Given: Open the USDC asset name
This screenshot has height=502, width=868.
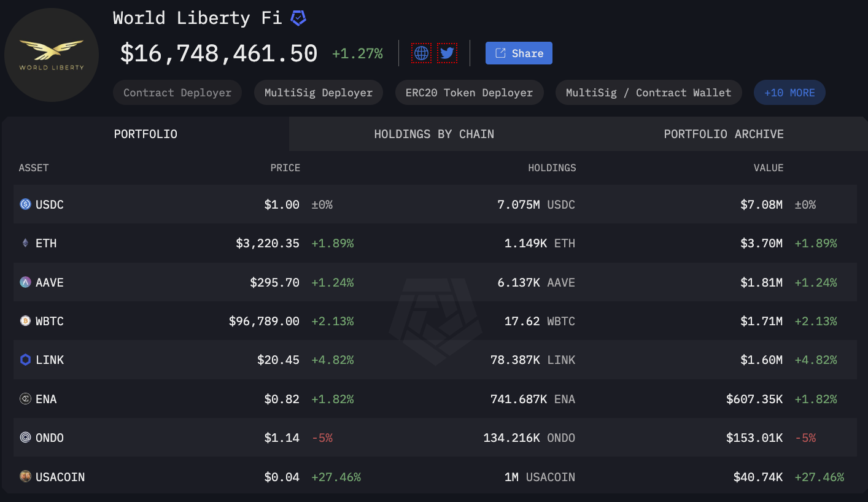Looking at the screenshot, I should [50, 204].
